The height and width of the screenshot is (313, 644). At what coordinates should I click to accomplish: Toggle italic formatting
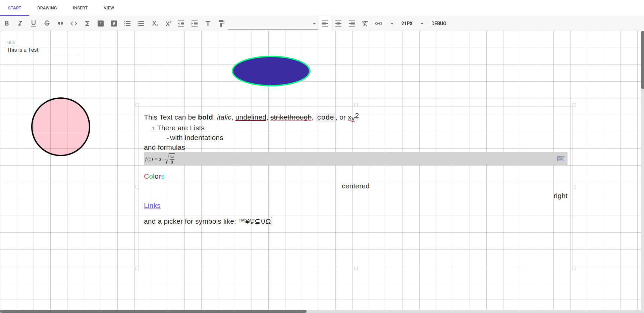20,24
